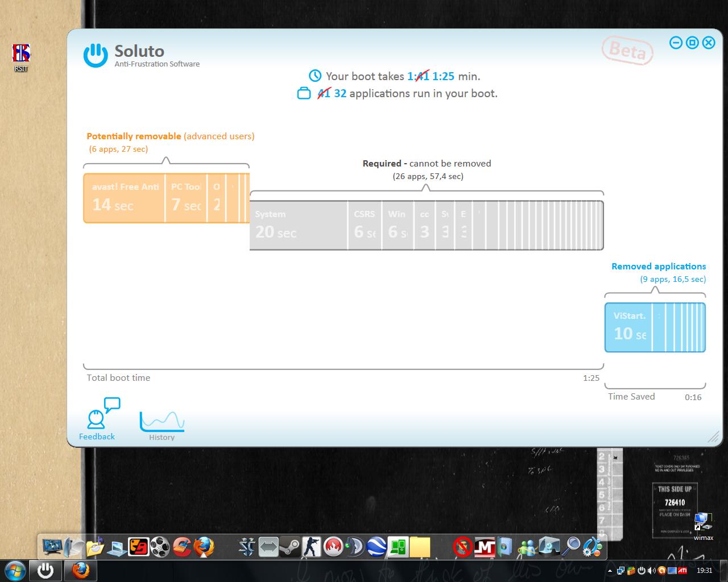Click the Removed applications heading

click(x=658, y=267)
